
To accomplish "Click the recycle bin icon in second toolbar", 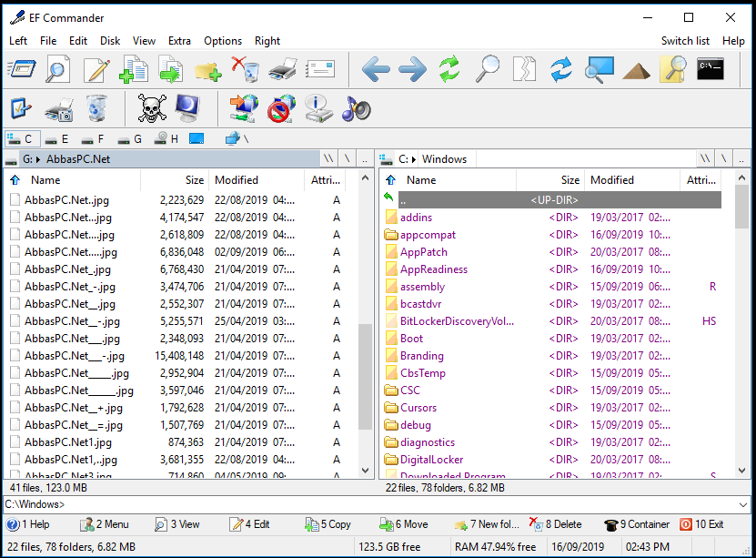I will (x=96, y=108).
